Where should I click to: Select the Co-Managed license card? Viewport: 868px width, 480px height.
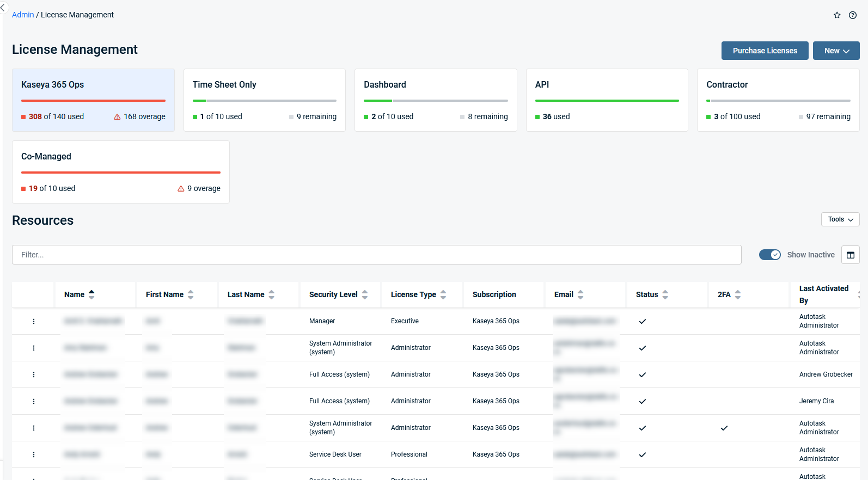(120, 172)
